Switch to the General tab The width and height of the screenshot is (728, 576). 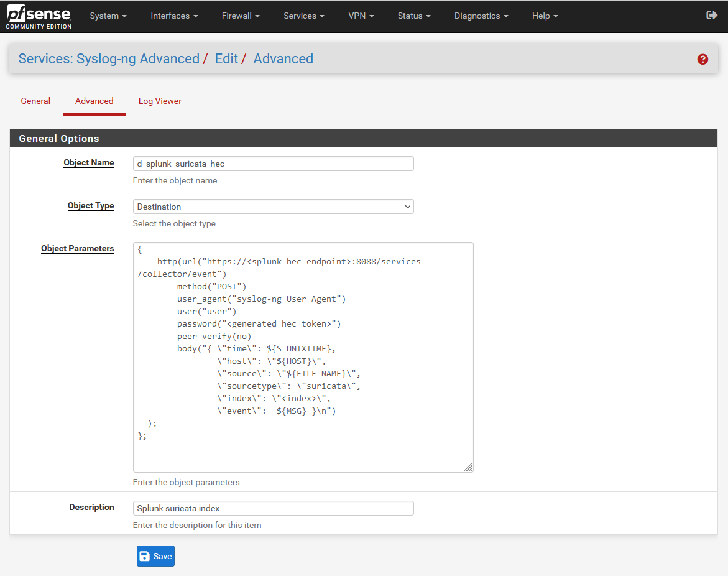(x=35, y=101)
